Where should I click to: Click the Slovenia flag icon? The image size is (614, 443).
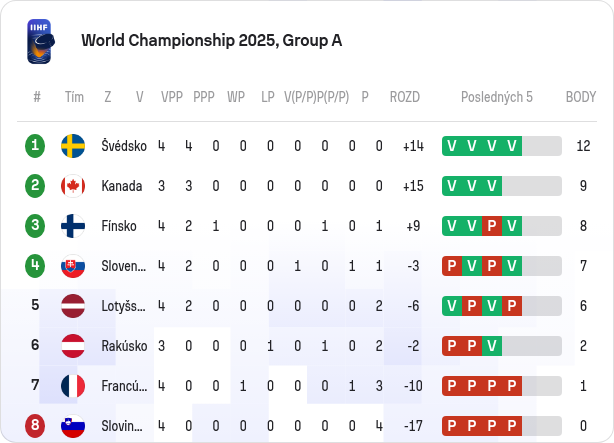click(73, 426)
